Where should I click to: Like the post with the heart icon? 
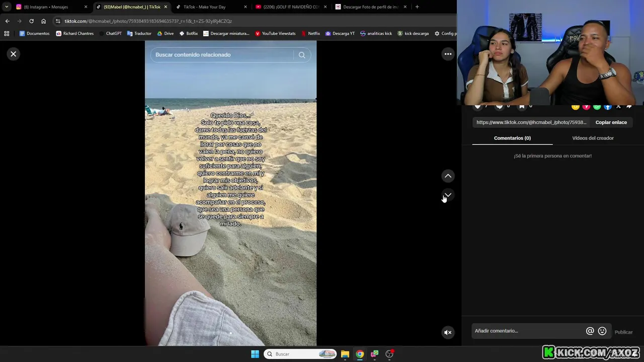click(x=478, y=106)
